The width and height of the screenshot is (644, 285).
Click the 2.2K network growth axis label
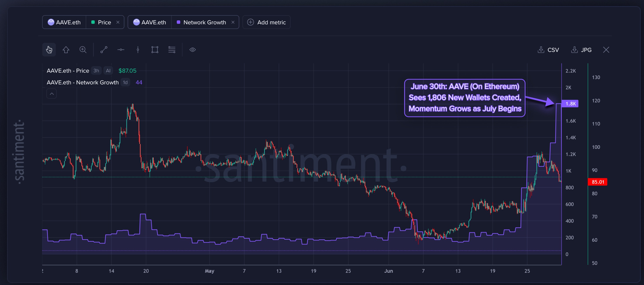(x=570, y=71)
